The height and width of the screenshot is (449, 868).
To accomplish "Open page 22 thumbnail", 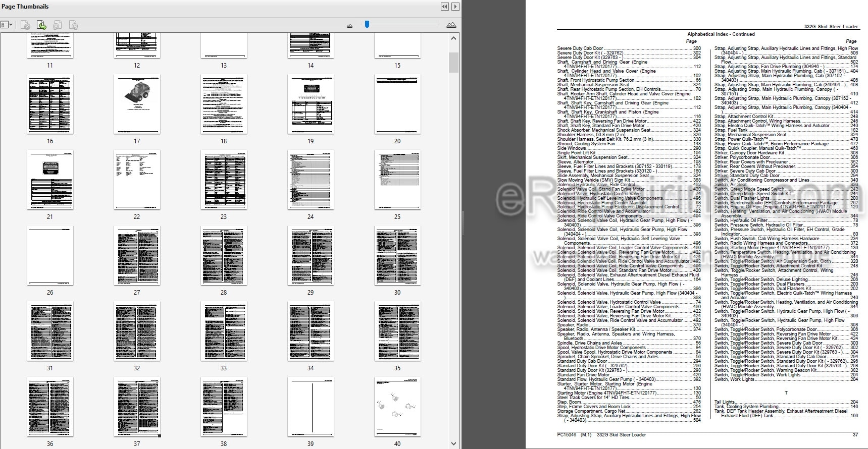I will point(137,180).
